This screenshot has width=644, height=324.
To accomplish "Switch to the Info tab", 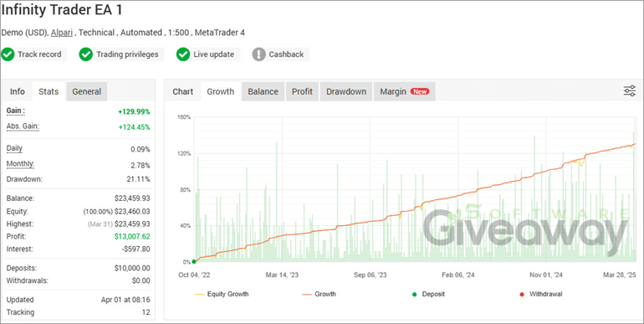I will 18,91.
